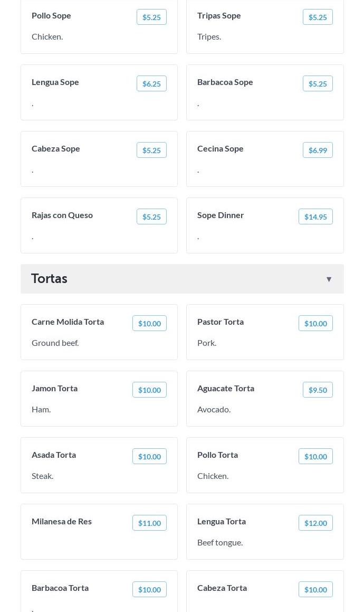Add Tripas Sope via its price tag
Image resolution: width=364 pixels, height=612 pixels.
click(318, 17)
